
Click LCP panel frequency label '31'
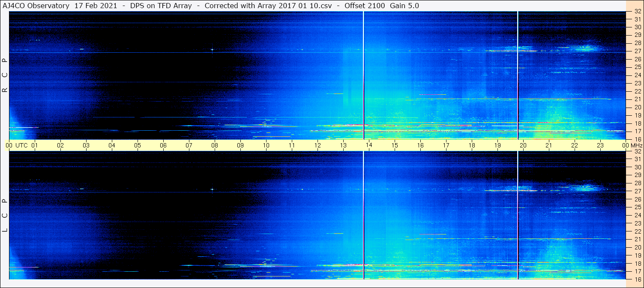tap(638, 159)
